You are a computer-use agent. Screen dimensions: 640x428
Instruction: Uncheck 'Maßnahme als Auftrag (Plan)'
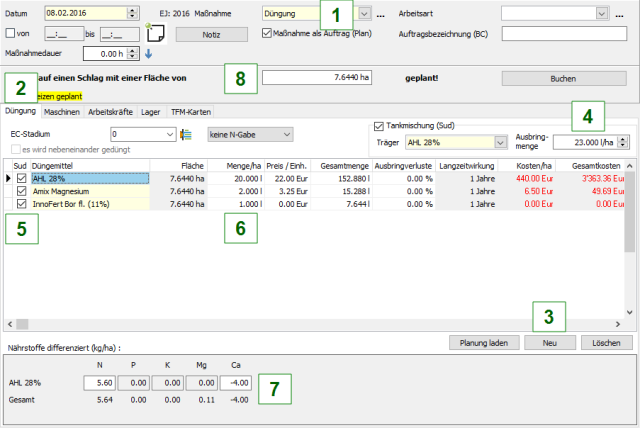266,32
